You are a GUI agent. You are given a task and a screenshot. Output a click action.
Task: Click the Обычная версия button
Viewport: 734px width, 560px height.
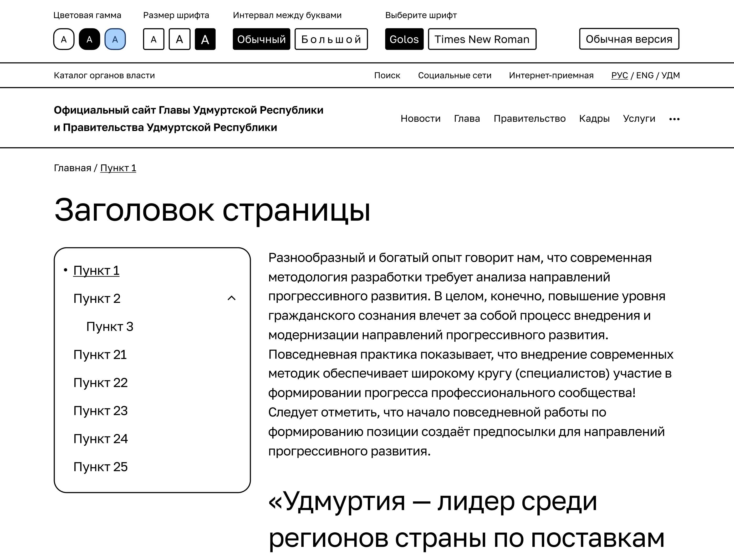[x=629, y=39]
